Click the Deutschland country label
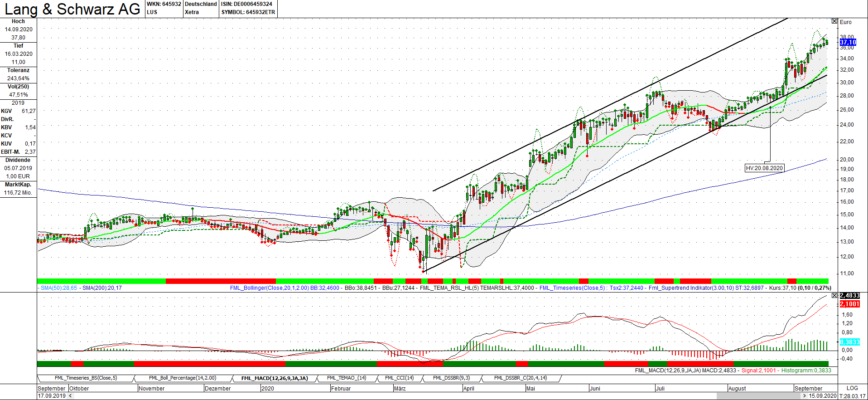Image resolution: width=868 pixels, height=400 pixels. pos(201,4)
